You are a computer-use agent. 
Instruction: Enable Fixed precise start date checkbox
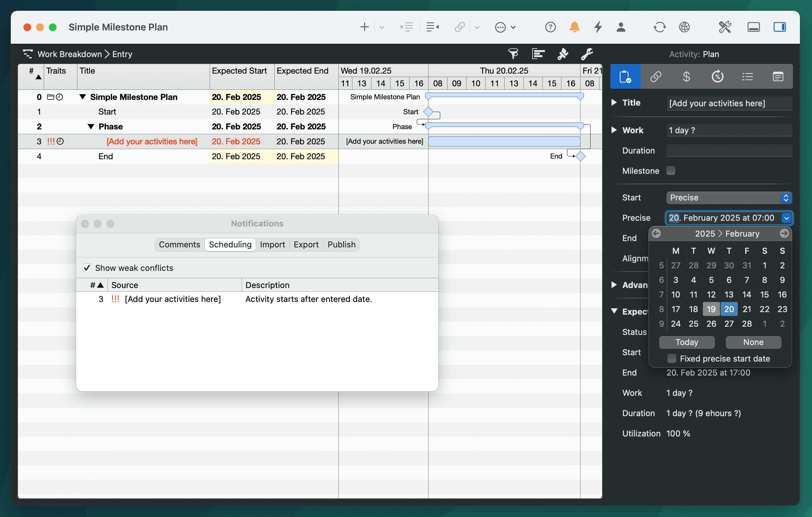click(x=671, y=358)
